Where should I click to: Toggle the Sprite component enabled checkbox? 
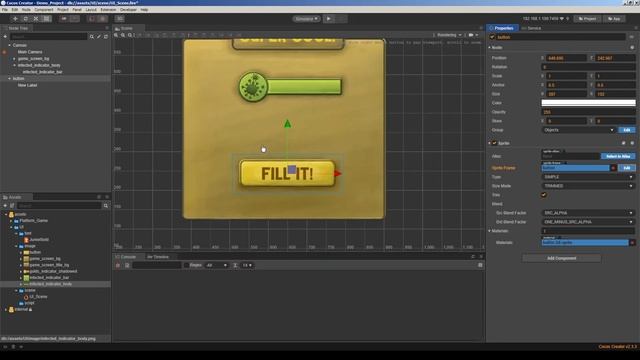tap(494, 143)
